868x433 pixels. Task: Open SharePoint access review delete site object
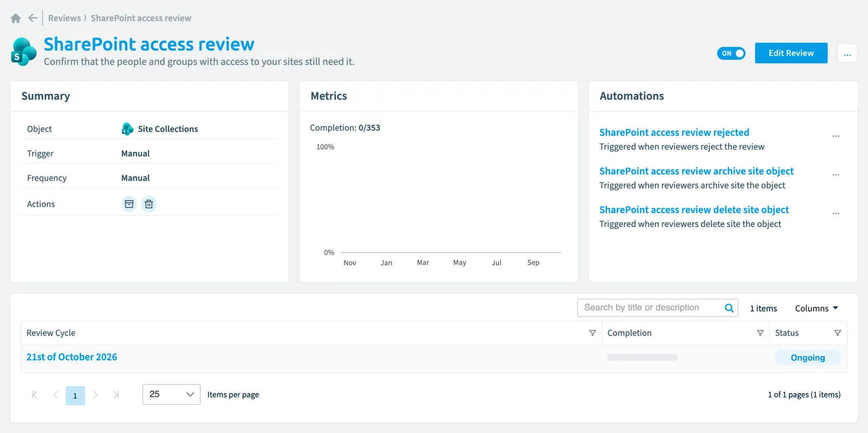694,210
